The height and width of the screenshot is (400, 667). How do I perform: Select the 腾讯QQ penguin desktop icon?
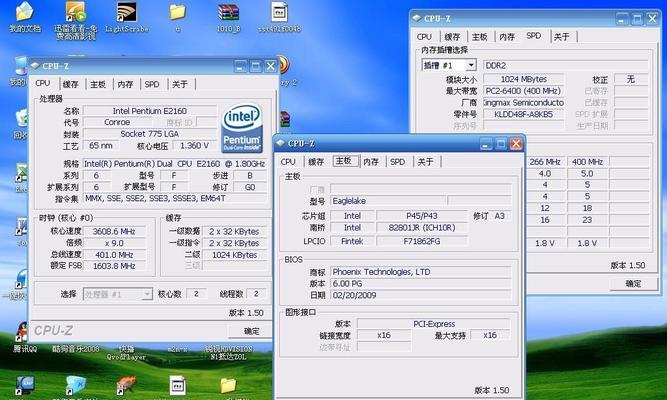pos(23,331)
